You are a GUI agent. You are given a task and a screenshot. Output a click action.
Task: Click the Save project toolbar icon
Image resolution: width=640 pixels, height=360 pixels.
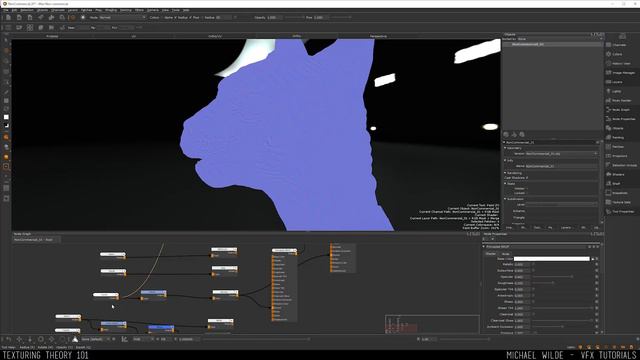click(30, 18)
